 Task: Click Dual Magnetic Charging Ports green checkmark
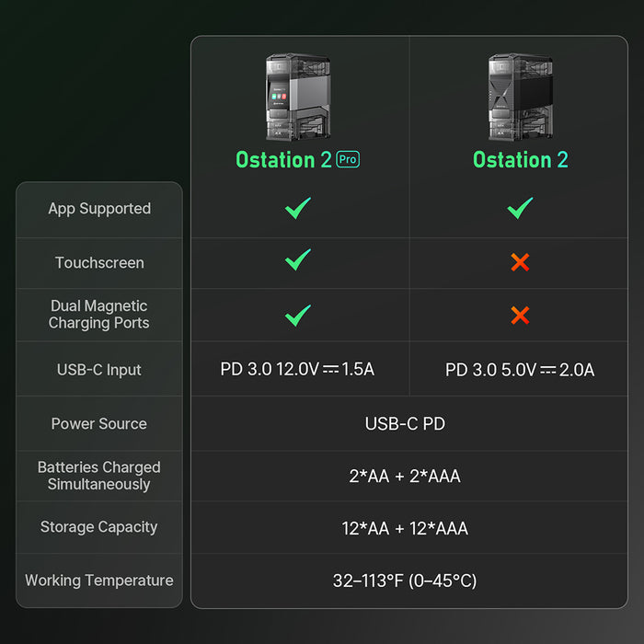tap(297, 316)
